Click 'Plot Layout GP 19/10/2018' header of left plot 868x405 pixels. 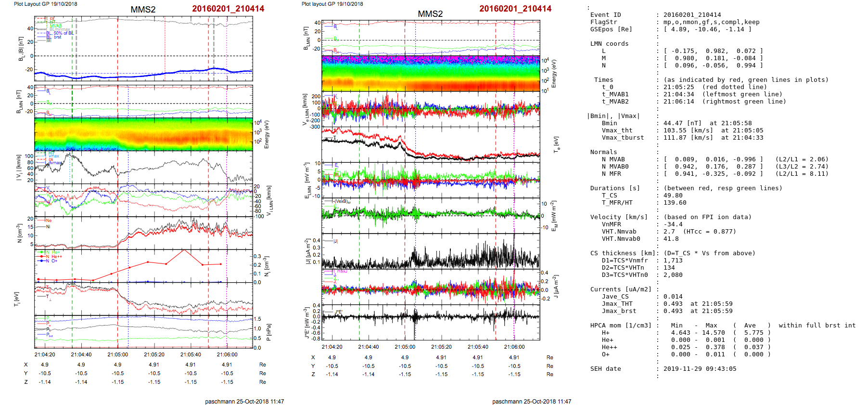click(45, 4)
